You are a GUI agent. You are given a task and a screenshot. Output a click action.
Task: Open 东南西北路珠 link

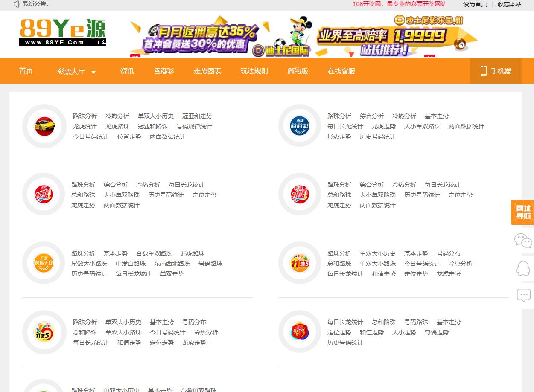click(172, 264)
